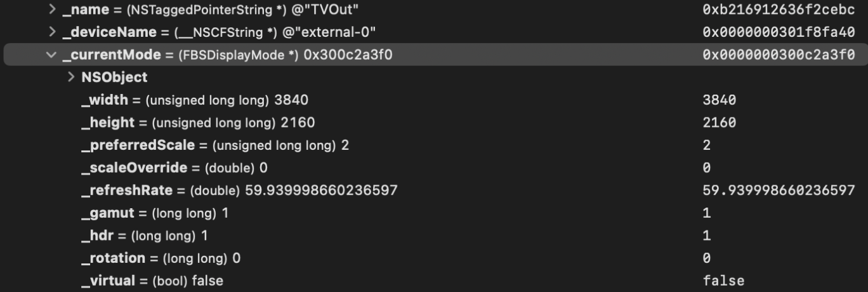This screenshot has width=868, height=292.
Task: Click the false value in right column
Action: (x=723, y=281)
